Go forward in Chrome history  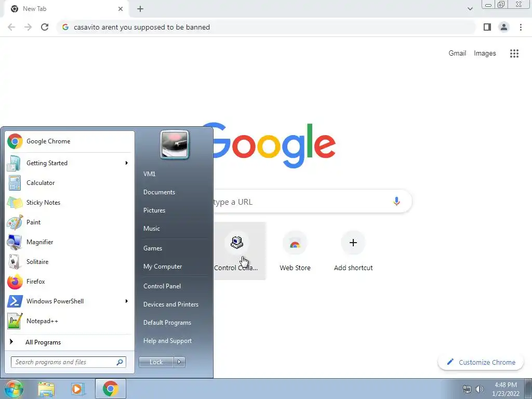click(28, 27)
